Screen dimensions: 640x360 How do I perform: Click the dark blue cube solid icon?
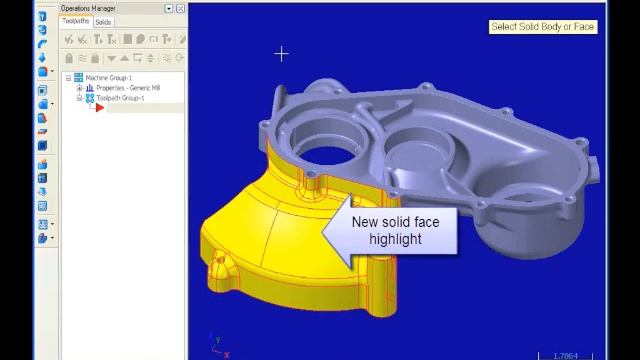(42, 145)
